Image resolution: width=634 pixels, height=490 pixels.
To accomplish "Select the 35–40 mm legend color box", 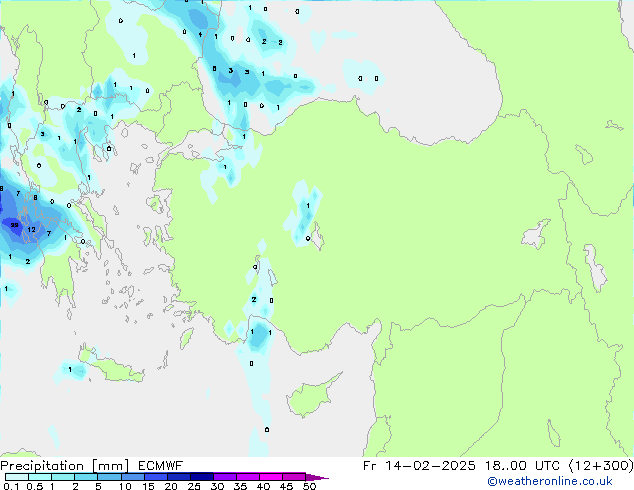I will point(248,477).
